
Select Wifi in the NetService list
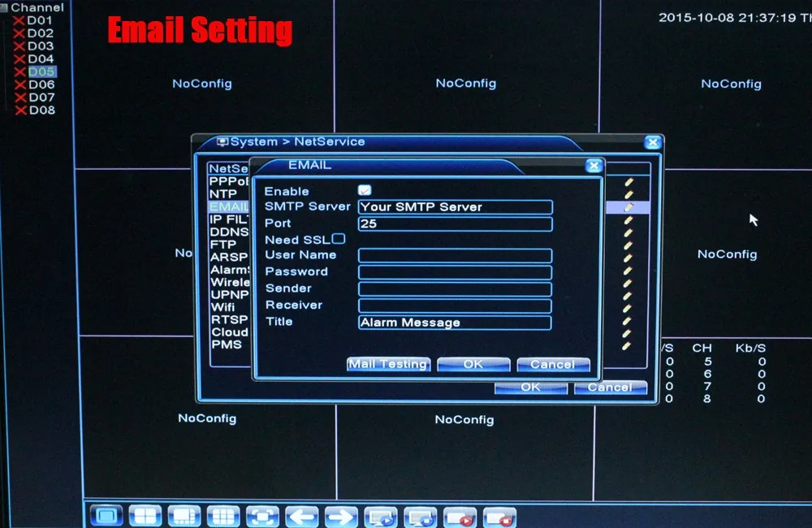point(223,307)
